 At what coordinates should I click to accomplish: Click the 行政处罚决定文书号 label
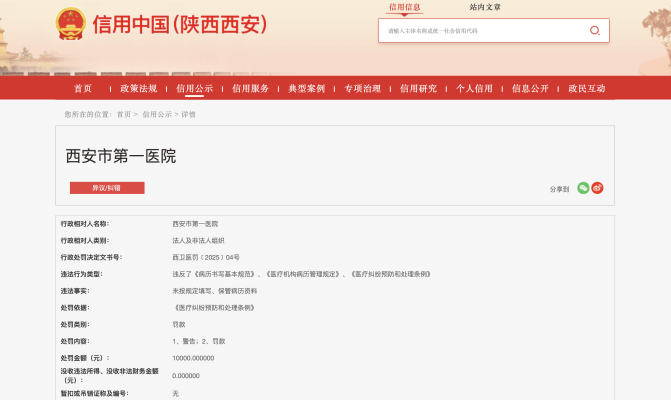click(x=91, y=257)
